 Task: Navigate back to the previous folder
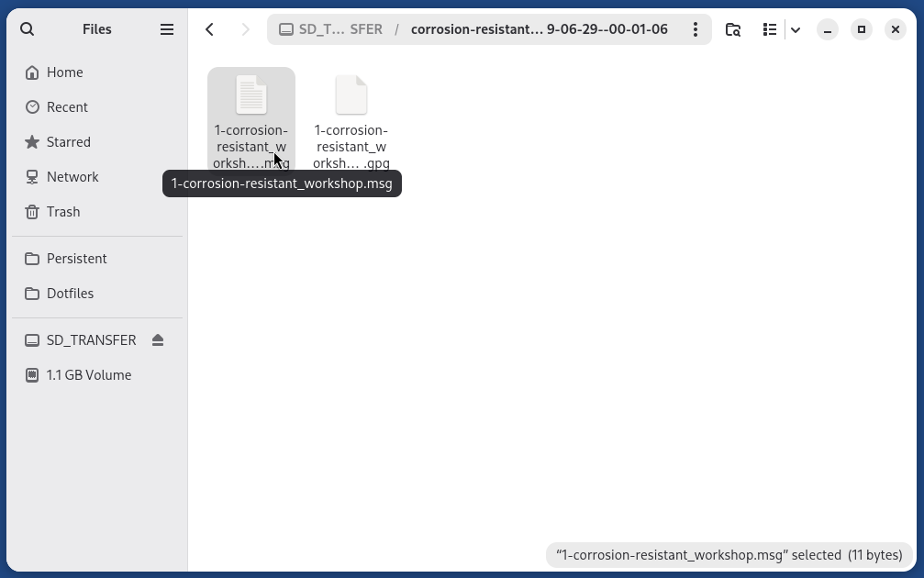[x=209, y=28]
